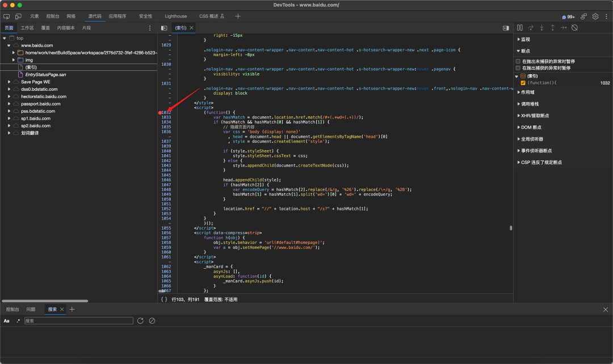This screenshot has width=613, height=364.
Task: Pretty-print the code with the braces icon
Action: click(x=164, y=299)
